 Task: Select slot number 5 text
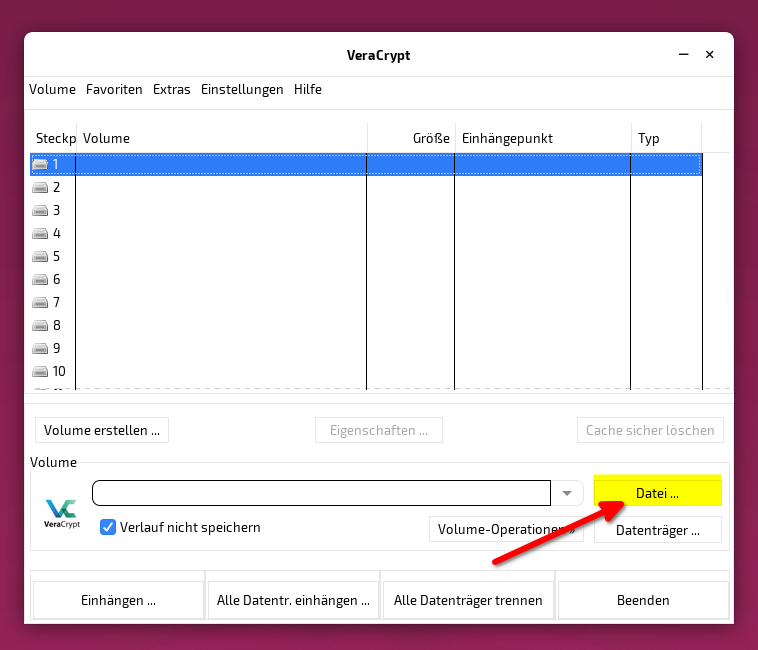click(57, 257)
